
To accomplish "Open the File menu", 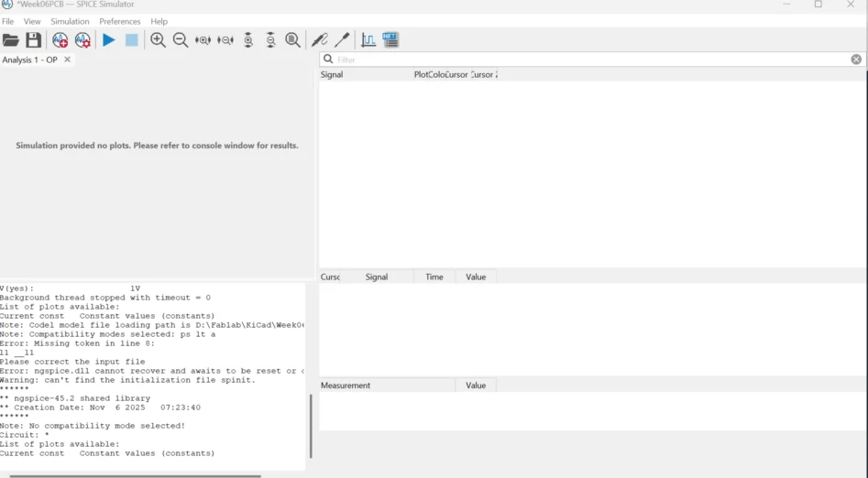I will (x=7, y=21).
